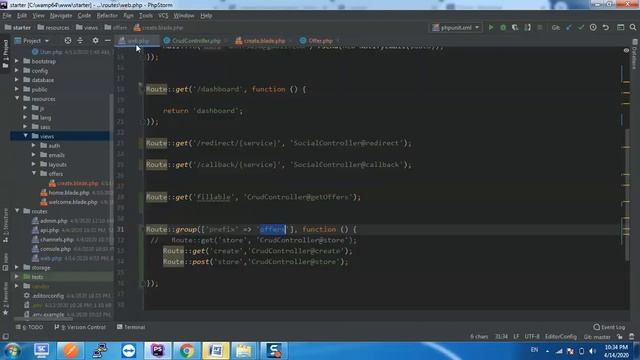640x360 pixels.
Task: Click the volume speaker tray icon
Action: coord(592,351)
